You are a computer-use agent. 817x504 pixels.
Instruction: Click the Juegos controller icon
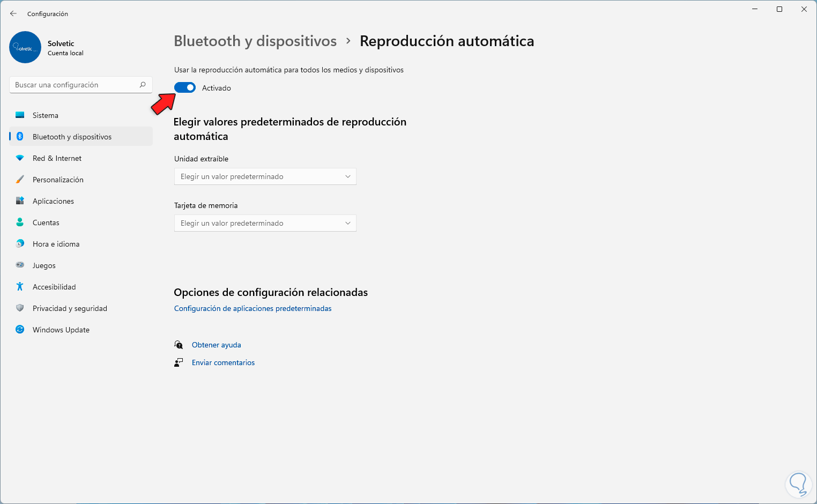pyautogui.click(x=20, y=265)
